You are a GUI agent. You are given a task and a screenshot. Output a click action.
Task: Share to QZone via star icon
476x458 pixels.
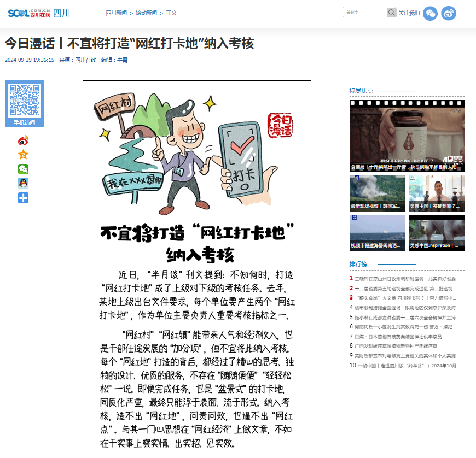click(x=24, y=155)
